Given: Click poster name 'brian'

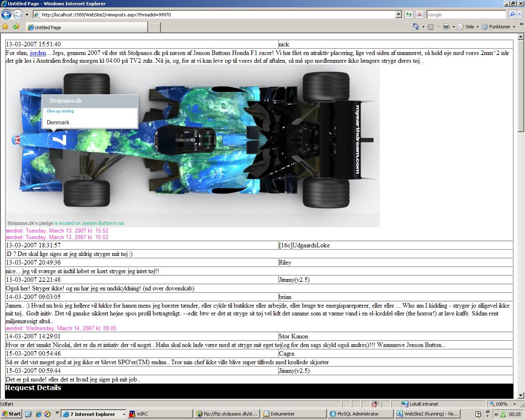Looking at the screenshot, I should [285, 297].
